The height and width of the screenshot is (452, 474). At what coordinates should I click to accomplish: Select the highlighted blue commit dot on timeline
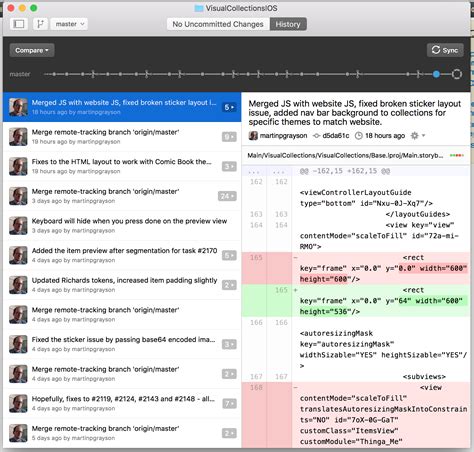tap(436, 74)
